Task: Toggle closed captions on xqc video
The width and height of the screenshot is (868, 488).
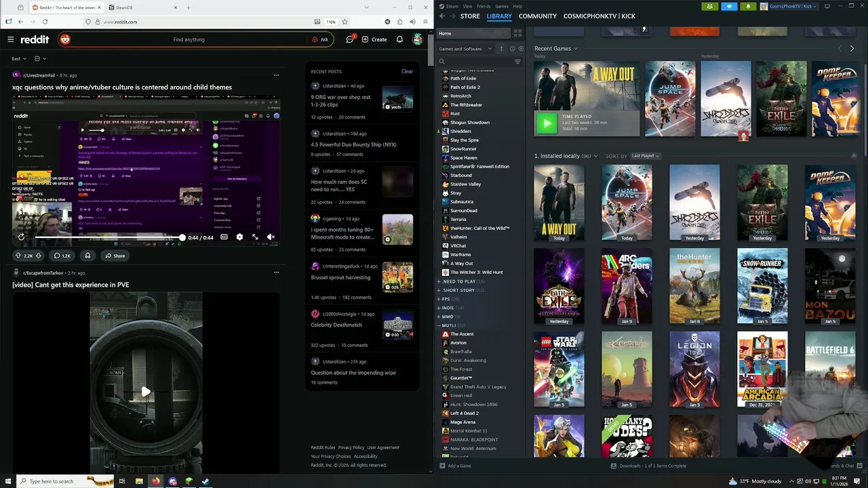Action: pyautogui.click(x=224, y=237)
